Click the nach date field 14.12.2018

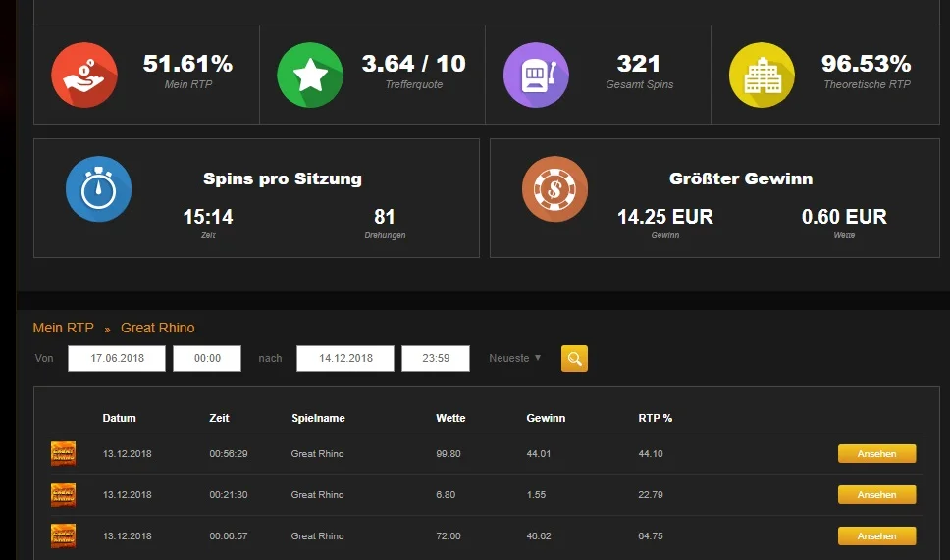pyautogui.click(x=345, y=358)
